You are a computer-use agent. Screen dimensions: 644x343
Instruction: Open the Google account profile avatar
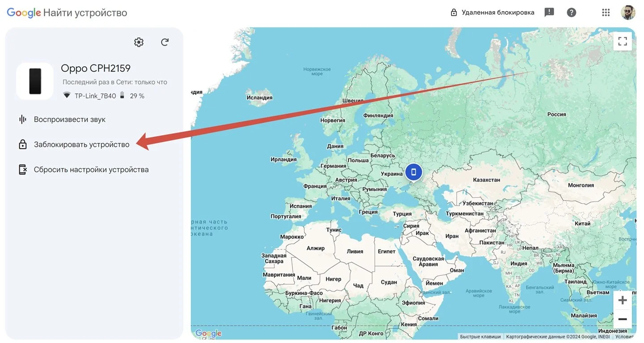point(628,13)
